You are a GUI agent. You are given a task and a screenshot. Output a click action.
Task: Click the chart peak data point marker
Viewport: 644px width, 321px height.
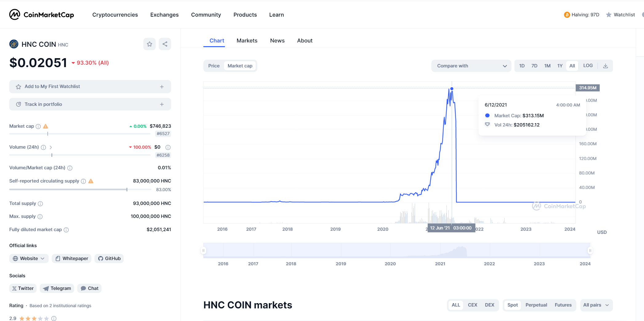click(452, 89)
